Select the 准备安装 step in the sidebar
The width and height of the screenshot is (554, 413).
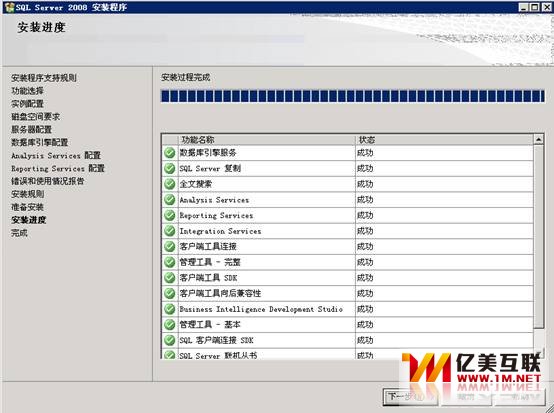coord(27,207)
